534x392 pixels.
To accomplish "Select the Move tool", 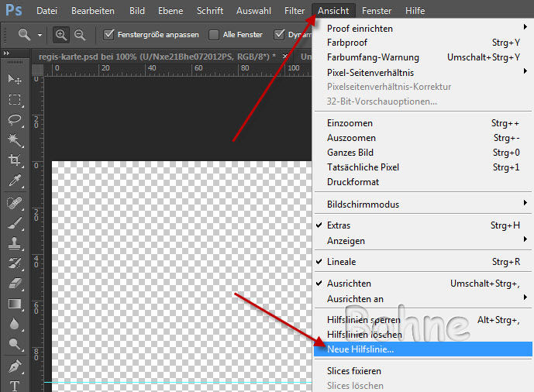I will click(14, 80).
